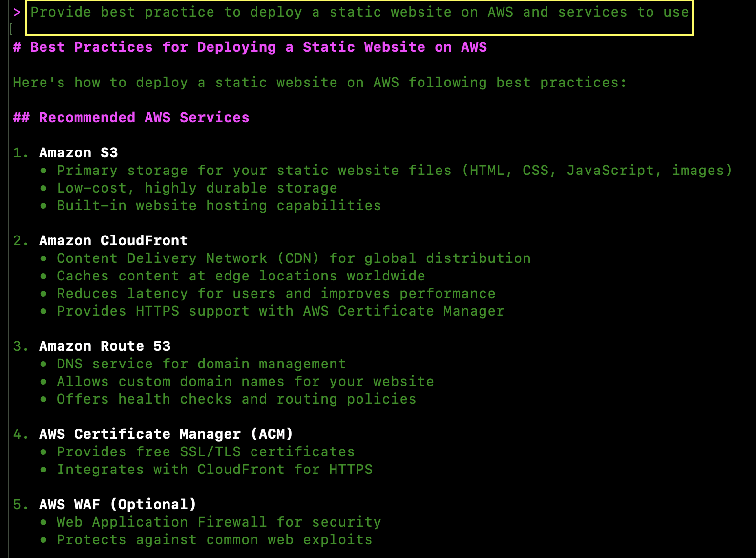
Task: Click the "Amazon Route 53" list title
Action: pyautogui.click(x=105, y=346)
